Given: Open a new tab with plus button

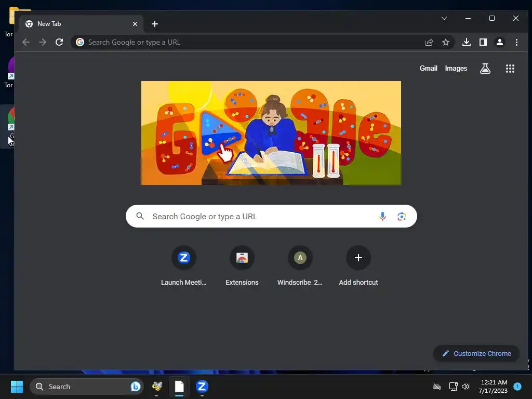Looking at the screenshot, I should click(x=155, y=24).
